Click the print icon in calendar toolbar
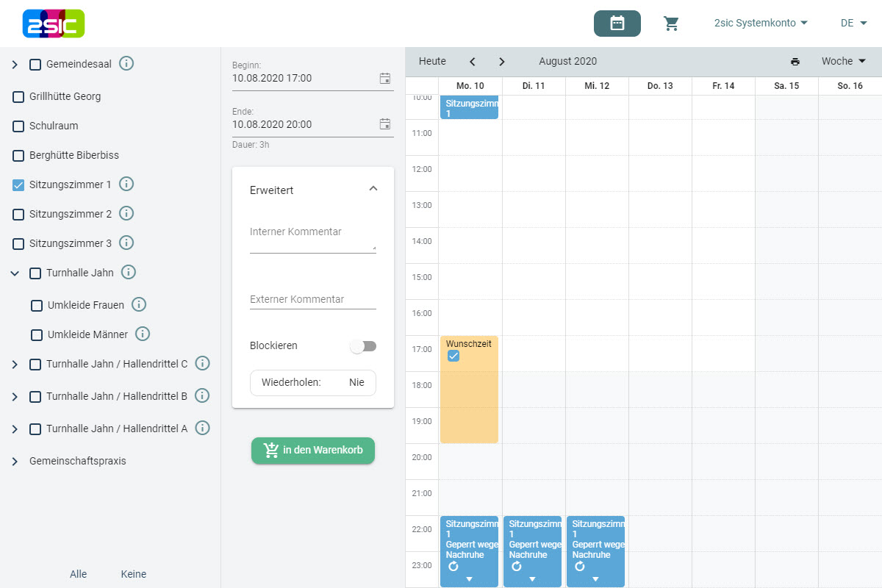Viewport: 882px width, 588px height. point(795,62)
